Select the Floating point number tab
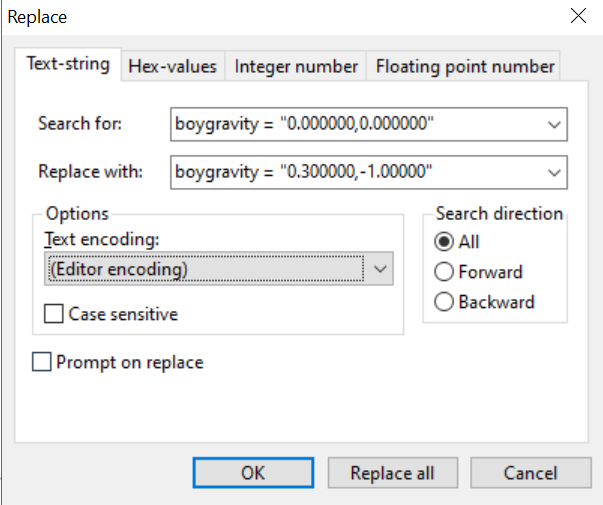This screenshot has width=603, height=505. coord(465,67)
